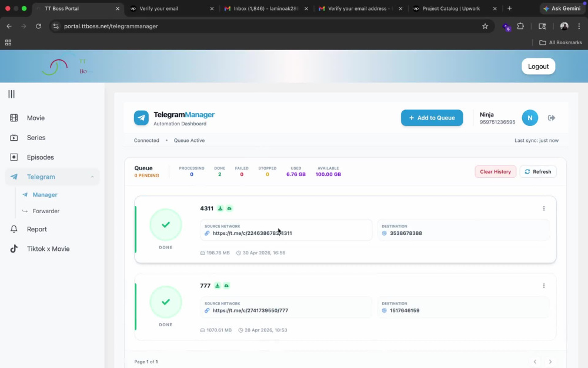This screenshot has width=588, height=368.
Task: Open the source link for item 4311
Action: 252,233
